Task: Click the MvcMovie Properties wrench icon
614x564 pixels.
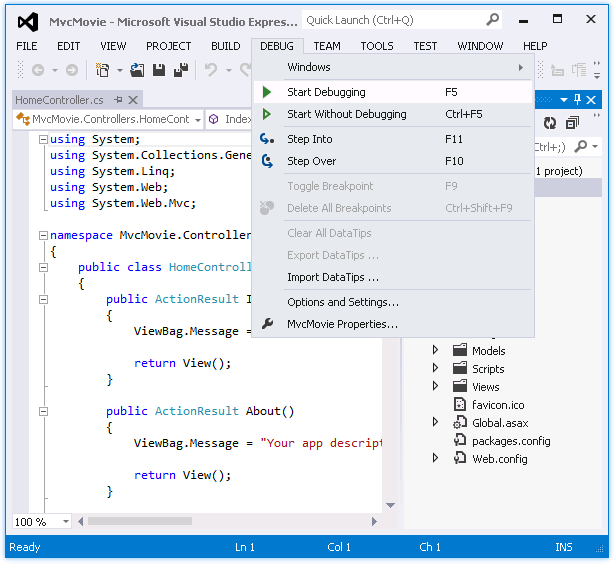Action: (x=267, y=324)
